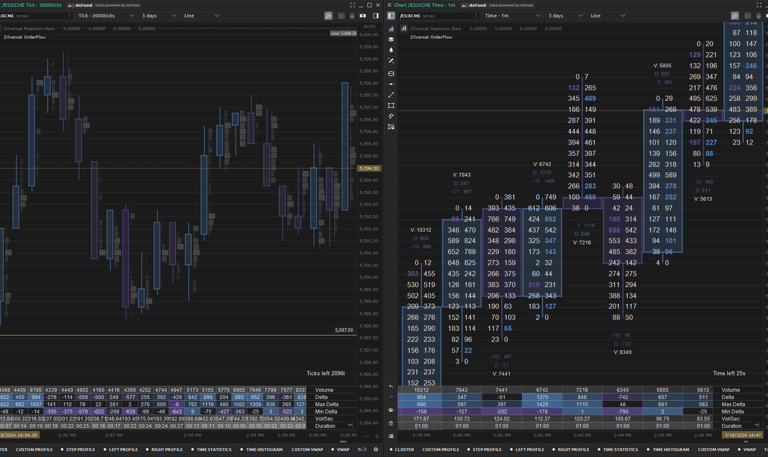This screenshot has width=768, height=457.
Task: Select the trend line drawing tool
Action: (x=391, y=95)
